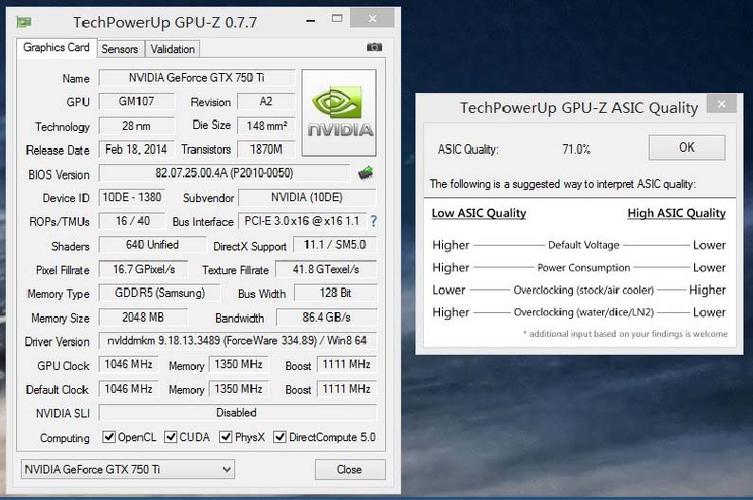Click the NVIDIA SLI field showing Disabled
This screenshot has height=500, width=753.
(238, 413)
